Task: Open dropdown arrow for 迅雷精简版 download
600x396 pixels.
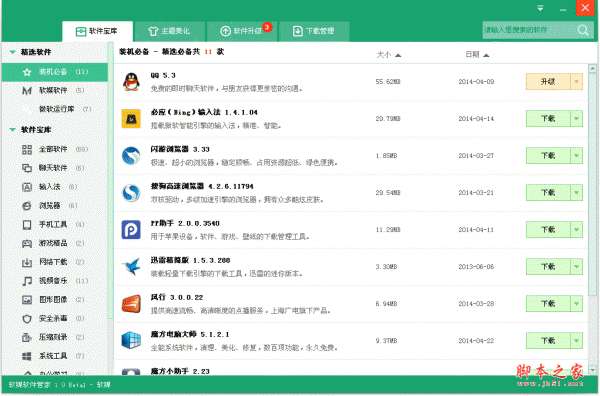Action: click(x=577, y=267)
